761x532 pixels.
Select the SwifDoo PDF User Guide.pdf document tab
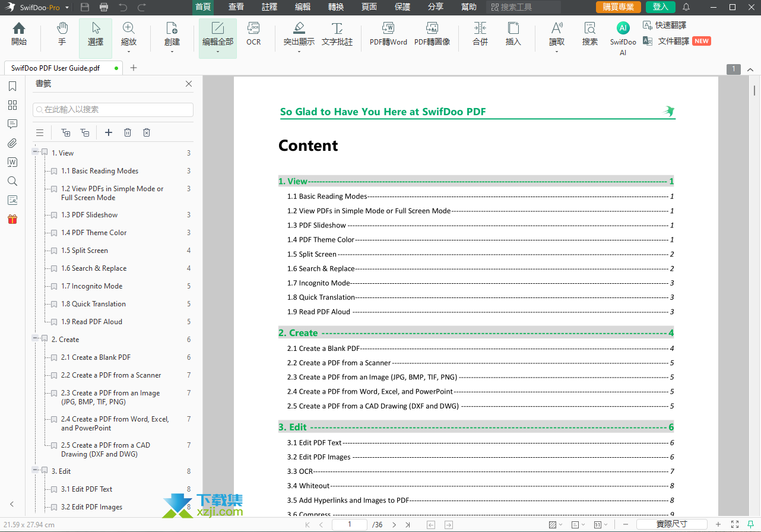[x=64, y=68]
